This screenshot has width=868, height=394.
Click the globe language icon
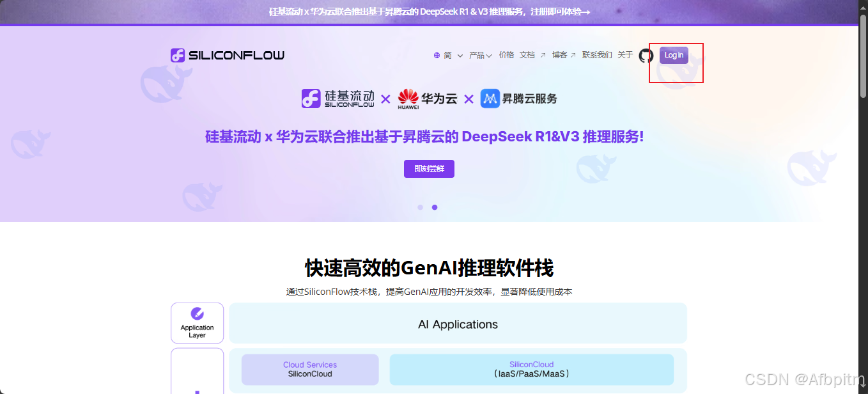point(437,56)
